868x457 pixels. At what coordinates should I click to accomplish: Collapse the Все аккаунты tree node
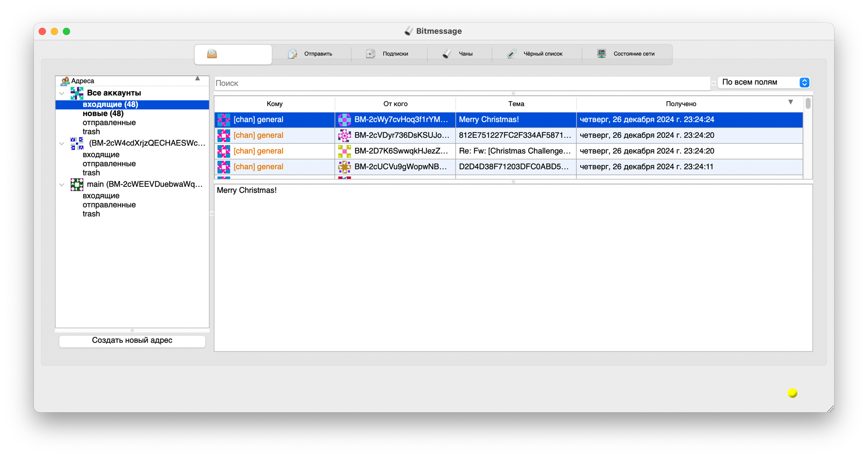pos(62,93)
